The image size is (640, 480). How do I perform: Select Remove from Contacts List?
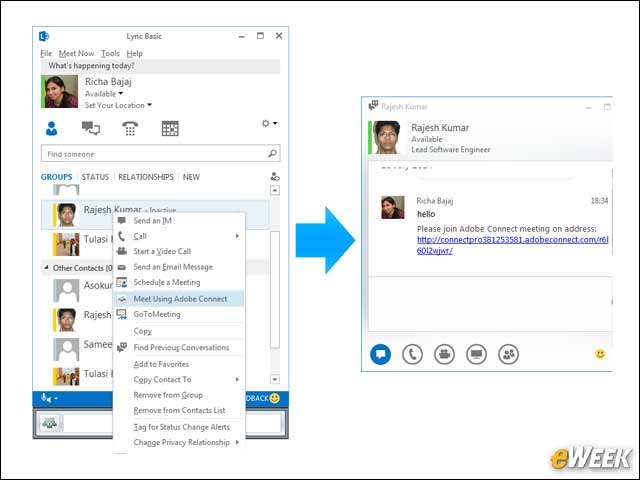pyautogui.click(x=179, y=411)
